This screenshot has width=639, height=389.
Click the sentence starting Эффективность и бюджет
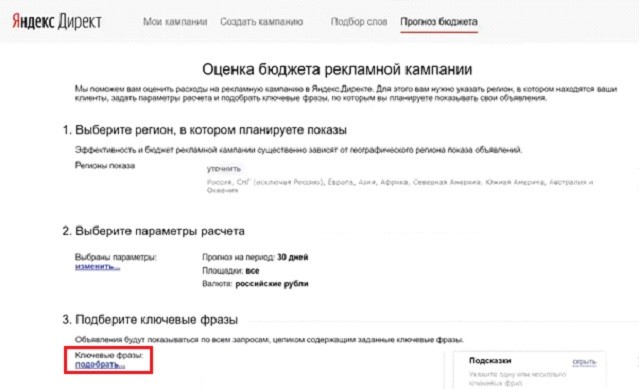coord(298,150)
